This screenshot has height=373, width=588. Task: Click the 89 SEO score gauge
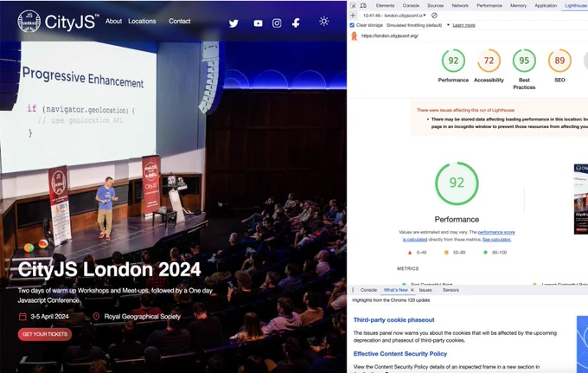pos(559,61)
